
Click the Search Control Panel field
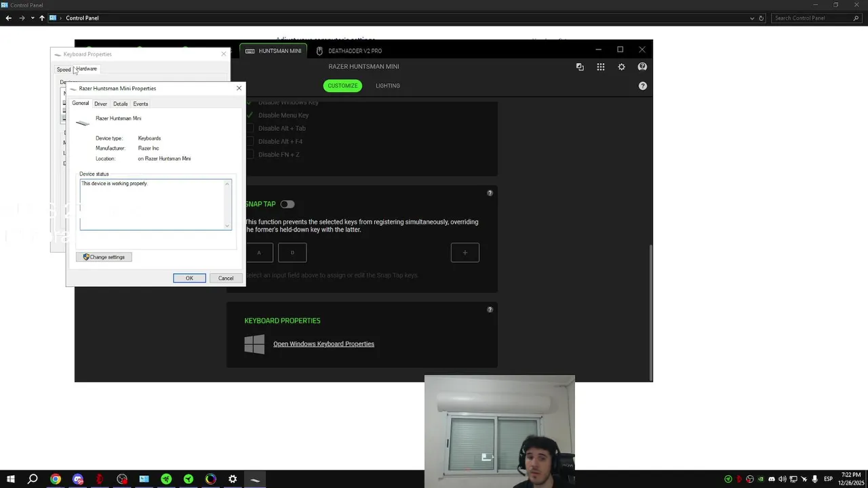[817, 18]
